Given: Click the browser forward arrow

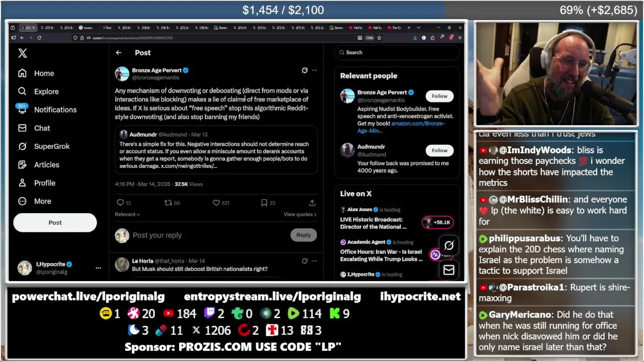Looking at the screenshot, I should click(31, 38).
